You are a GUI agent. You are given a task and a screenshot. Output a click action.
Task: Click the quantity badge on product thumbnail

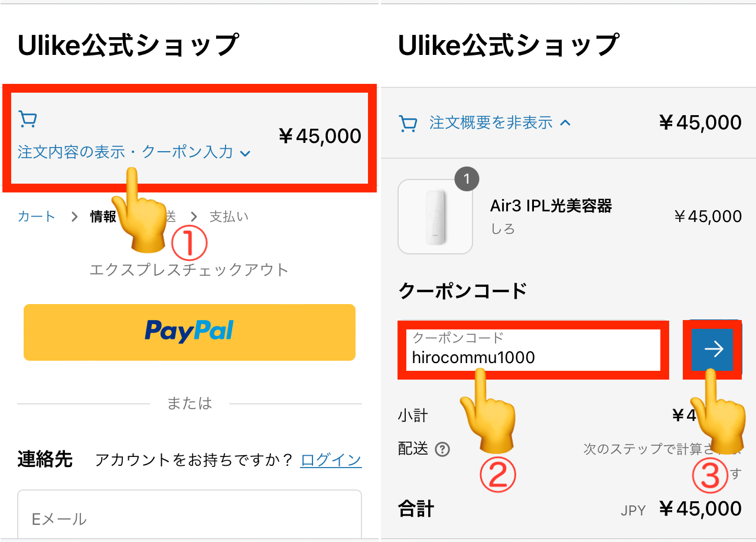click(467, 179)
